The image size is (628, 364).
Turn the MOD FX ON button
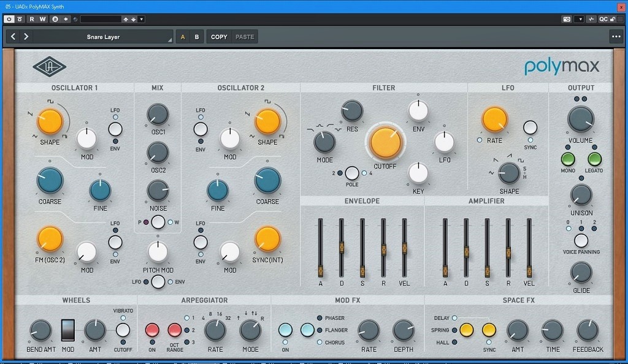[285, 330]
